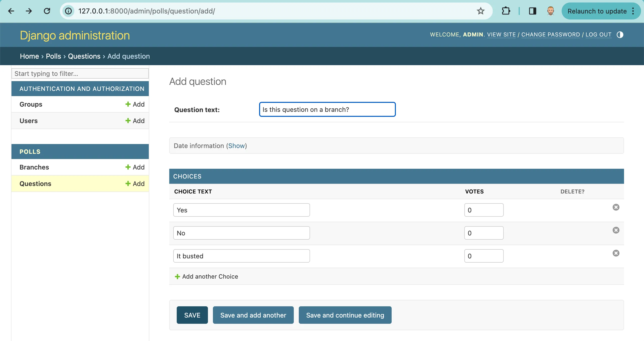The height and width of the screenshot is (341, 644).
Task: Toggle the browser side panel
Action: coord(532,11)
